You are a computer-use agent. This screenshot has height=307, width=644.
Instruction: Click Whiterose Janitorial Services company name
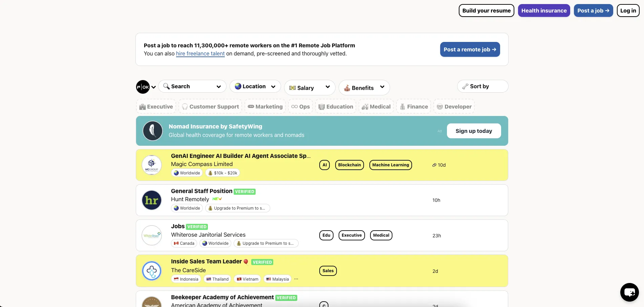[208, 235]
